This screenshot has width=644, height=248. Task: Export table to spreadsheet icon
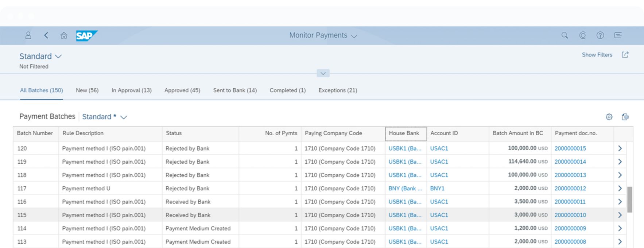[x=625, y=117]
